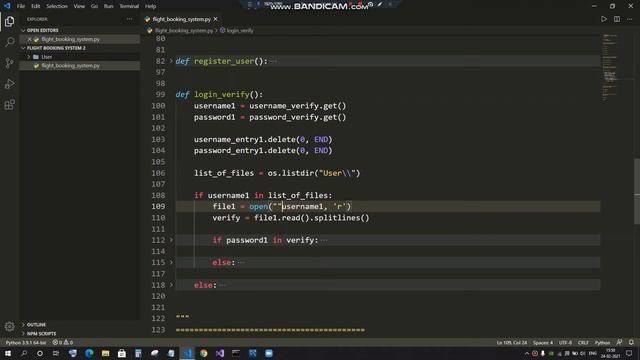Select the Python interpreter in status bar
This screenshot has height=360, width=640.
[26, 342]
